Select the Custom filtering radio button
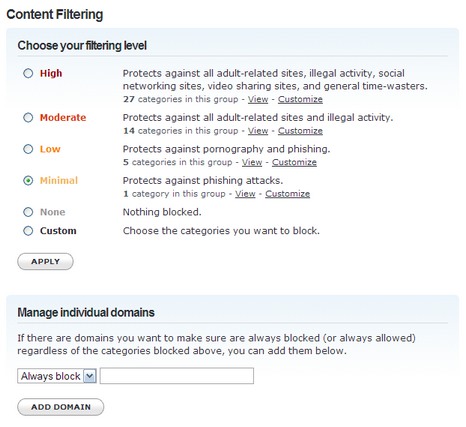Viewport: 466px width, 427px height. click(28, 231)
